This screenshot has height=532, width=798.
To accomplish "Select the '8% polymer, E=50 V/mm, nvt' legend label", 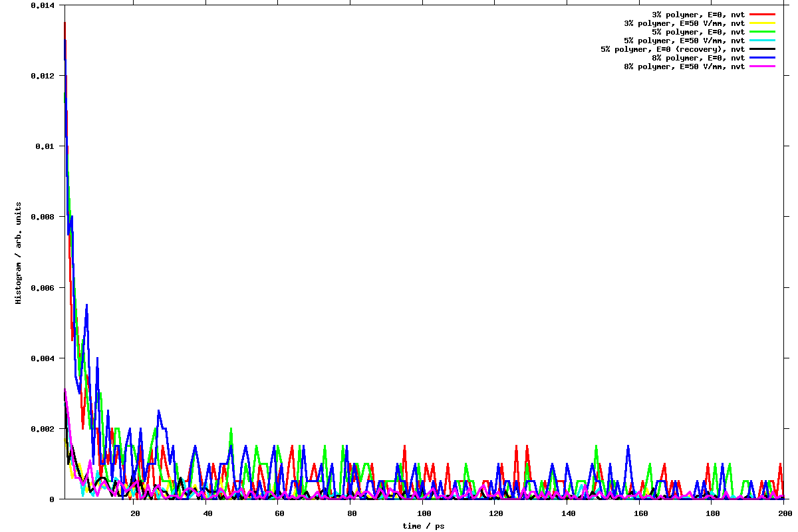I will [x=684, y=66].
